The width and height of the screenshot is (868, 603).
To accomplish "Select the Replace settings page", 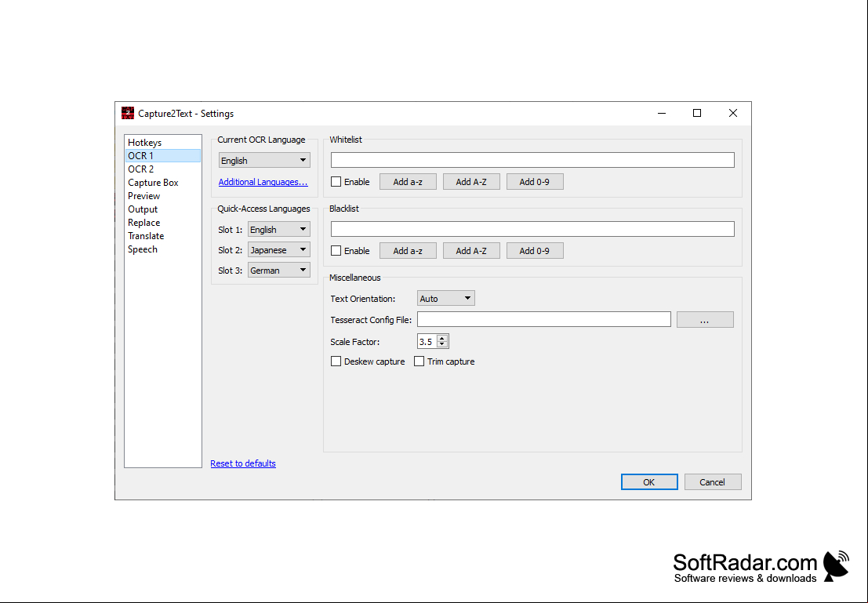I will click(x=163, y=222).
